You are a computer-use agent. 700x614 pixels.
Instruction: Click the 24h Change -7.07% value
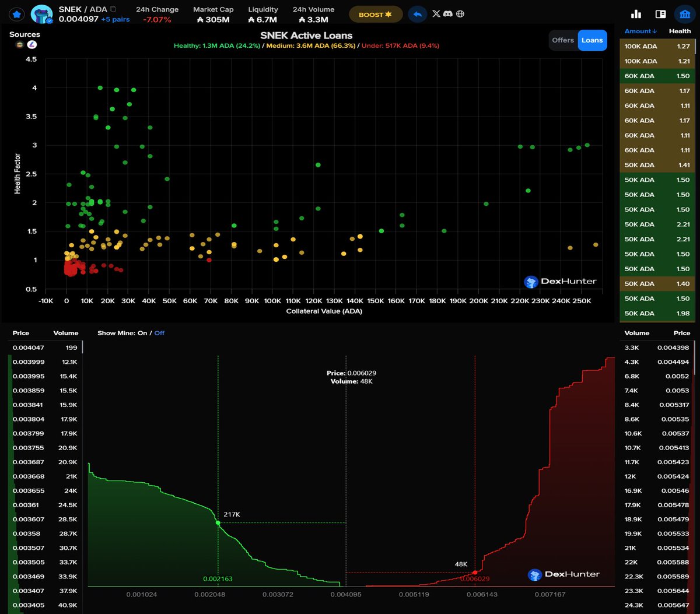[157, 20]
